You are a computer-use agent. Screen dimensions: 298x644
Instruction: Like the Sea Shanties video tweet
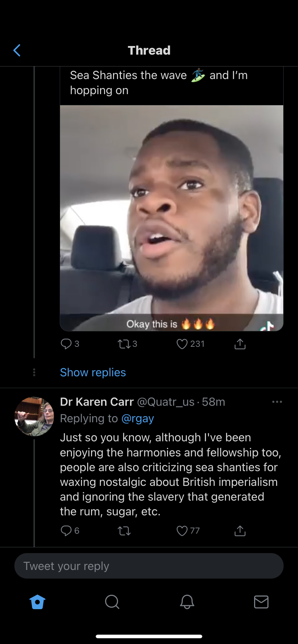[182, 344]
